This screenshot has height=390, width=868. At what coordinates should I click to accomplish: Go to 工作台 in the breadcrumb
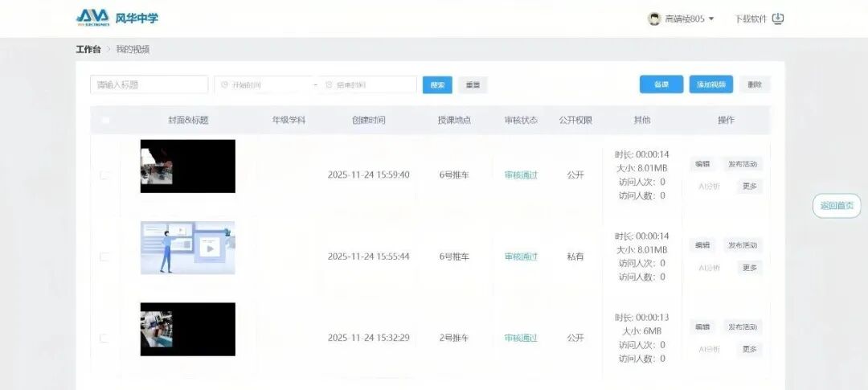(88, 49)
